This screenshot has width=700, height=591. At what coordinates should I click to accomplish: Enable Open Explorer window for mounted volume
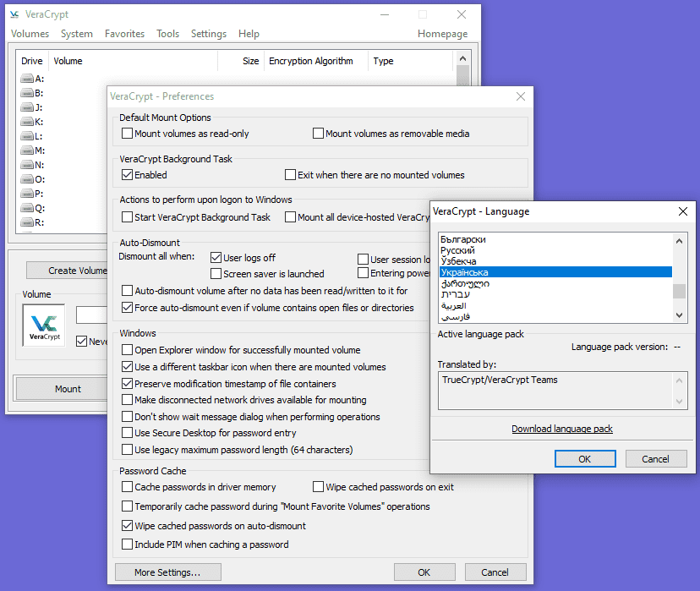[127, 350]
